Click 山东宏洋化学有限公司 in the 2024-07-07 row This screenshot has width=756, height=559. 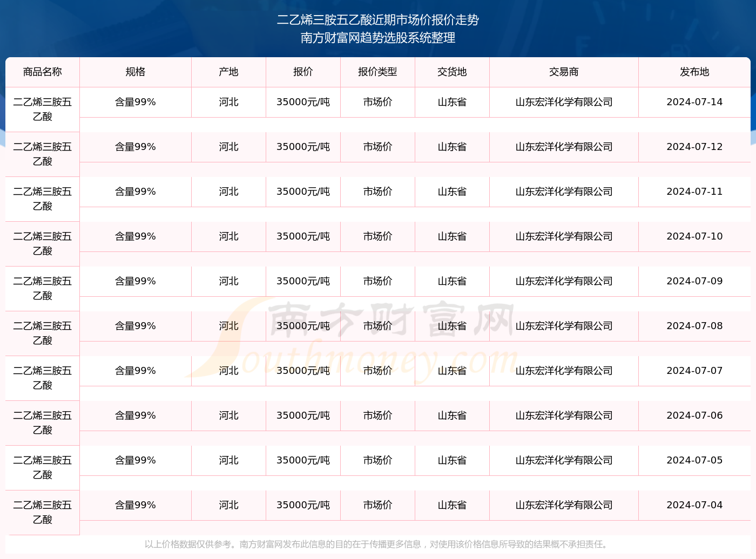564,371
